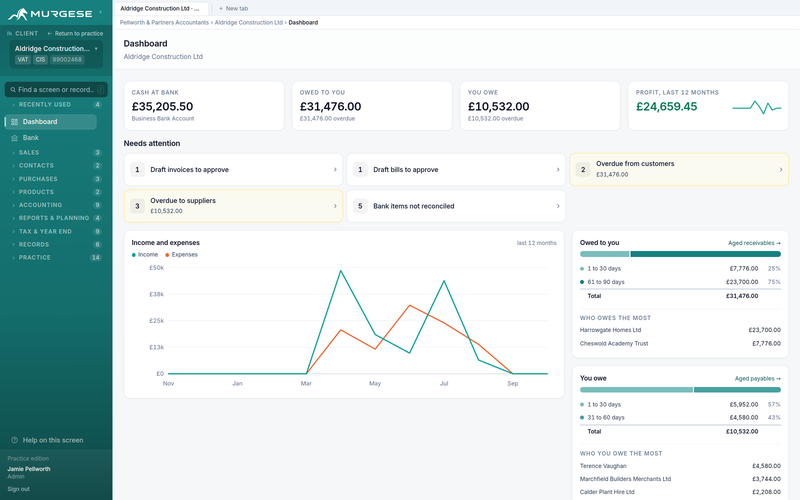
Task: Open Overdue from customers card
Action: (x=679, y=169)
